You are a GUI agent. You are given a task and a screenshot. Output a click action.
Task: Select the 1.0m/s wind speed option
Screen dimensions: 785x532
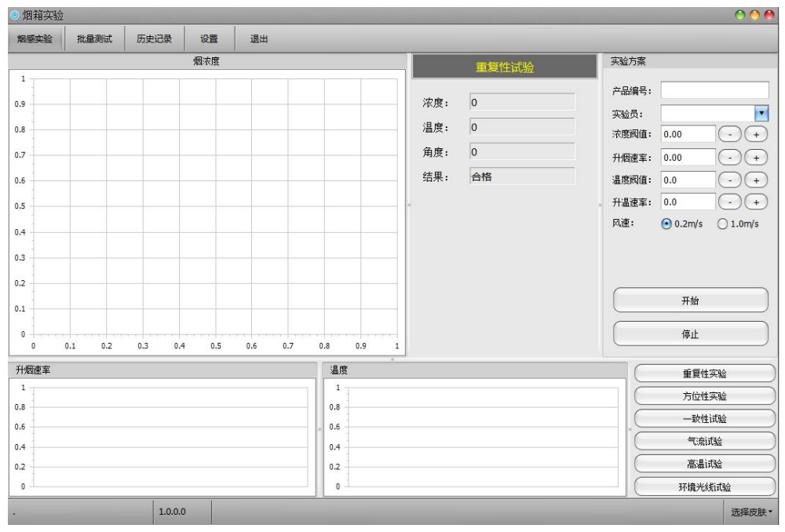[722, 224]
